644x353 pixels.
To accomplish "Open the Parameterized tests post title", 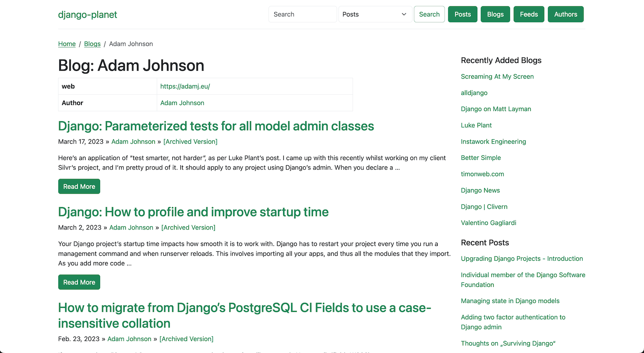I will [216, 126].
